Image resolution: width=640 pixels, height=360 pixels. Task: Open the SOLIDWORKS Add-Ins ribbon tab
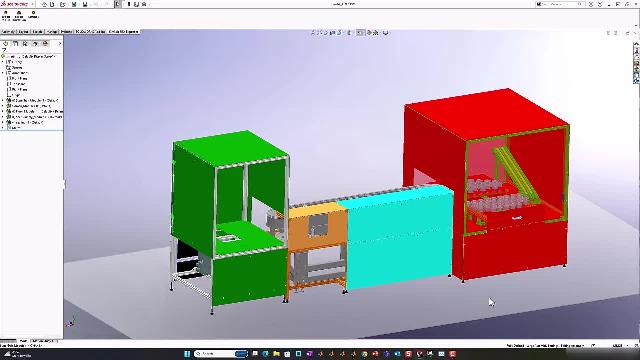coord(90,31)
